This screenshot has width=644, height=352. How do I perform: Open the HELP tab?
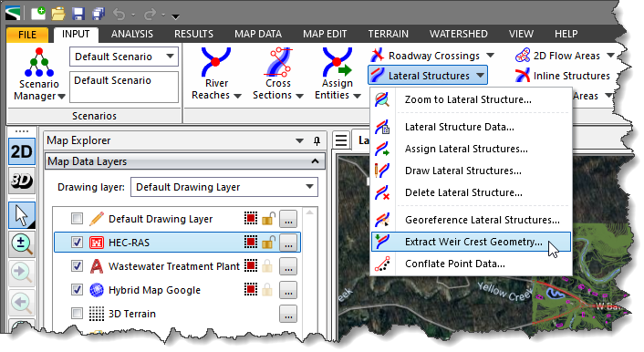566,34
